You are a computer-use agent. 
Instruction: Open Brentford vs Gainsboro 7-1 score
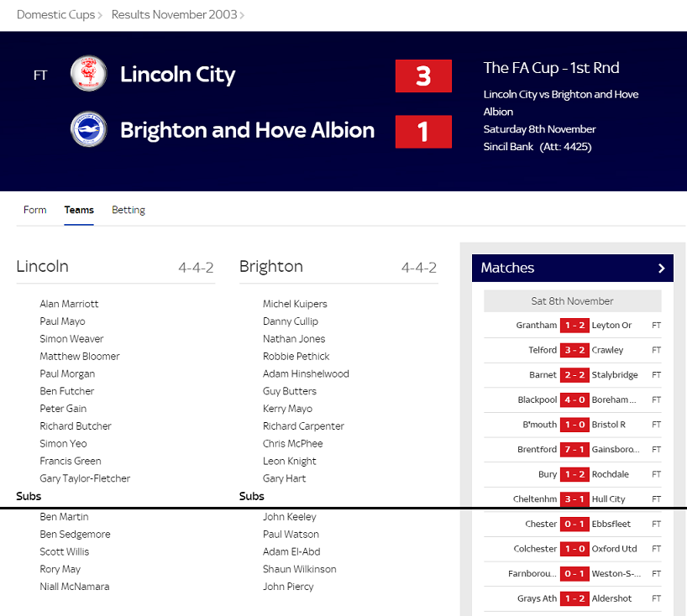574,450
